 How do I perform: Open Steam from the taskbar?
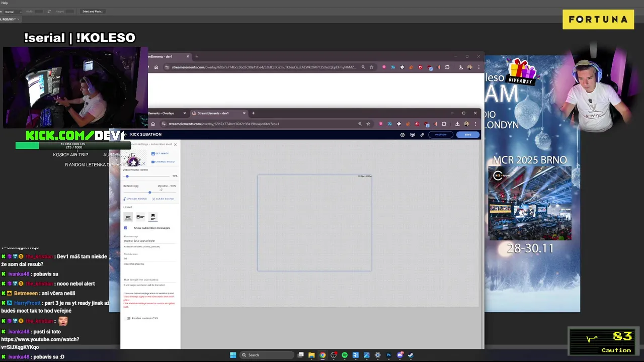coord(411,355)
